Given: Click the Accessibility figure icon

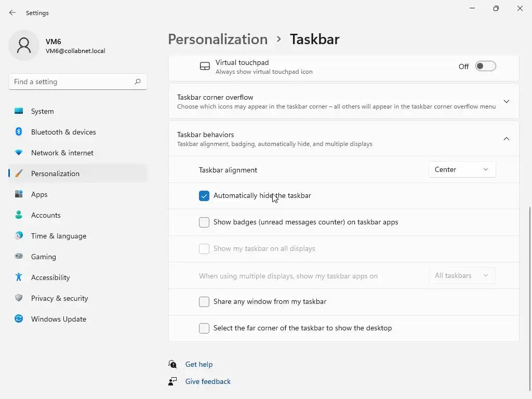Looking at the screenshot, I should click(19, 277).
